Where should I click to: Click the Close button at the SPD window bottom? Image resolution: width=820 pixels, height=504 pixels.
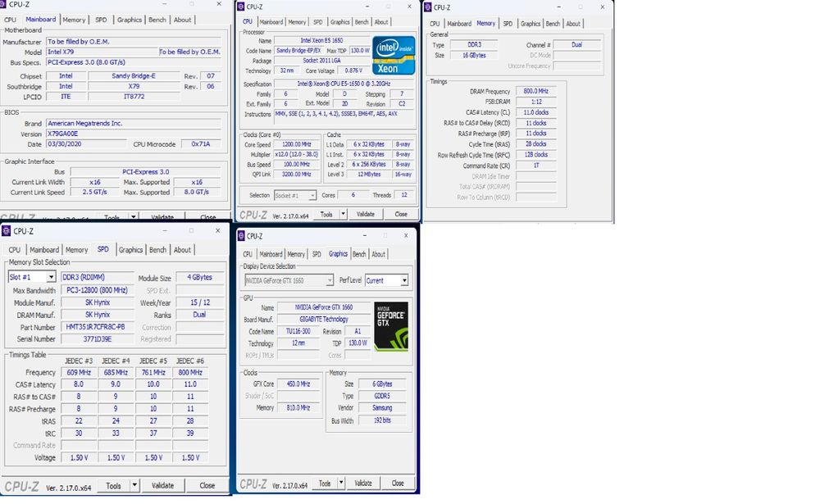(x=207, y=485)
